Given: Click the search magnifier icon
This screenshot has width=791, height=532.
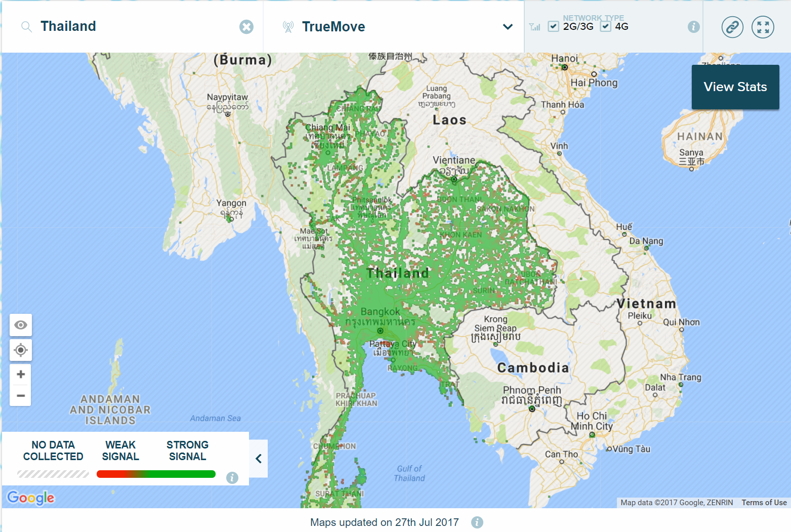Looking at the screenshot, I should (27, 26).
